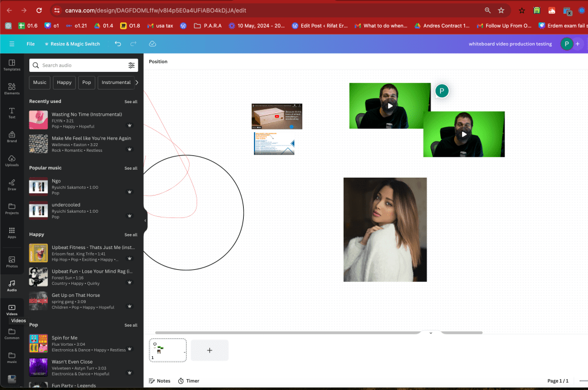Screen dimensions: 588x390
Task: Click the hamburger menu icon
Action: pyautogui.click(x=11, y=44)
